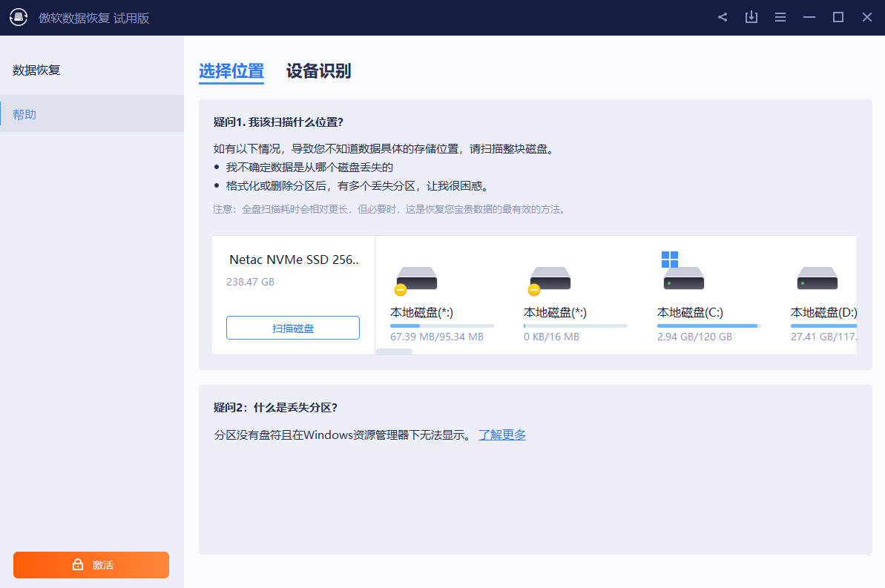Click the 2.94 GB/120 GB size text

point(695,337)
